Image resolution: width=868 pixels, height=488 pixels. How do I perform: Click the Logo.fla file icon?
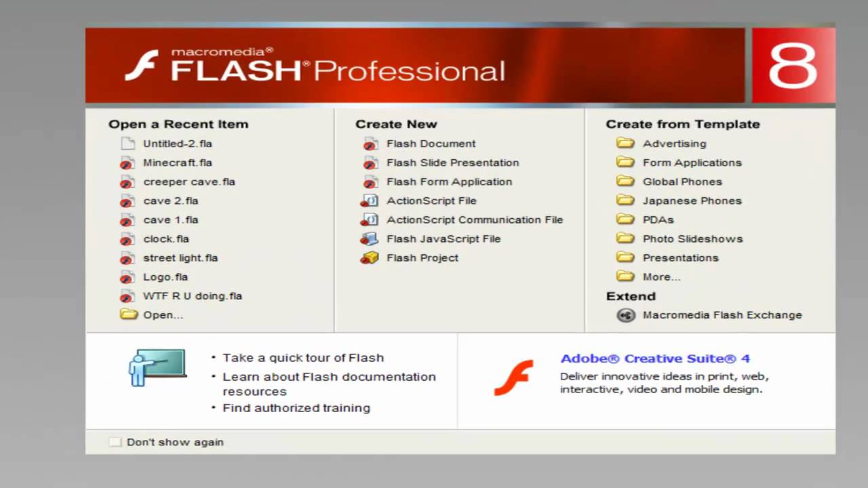tap(128, 277)
